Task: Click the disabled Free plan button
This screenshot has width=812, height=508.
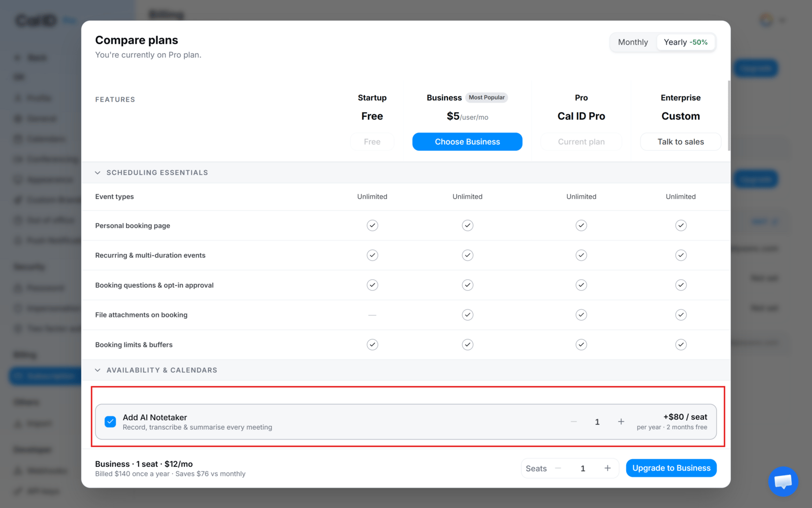Action: (x=372, y=142)
